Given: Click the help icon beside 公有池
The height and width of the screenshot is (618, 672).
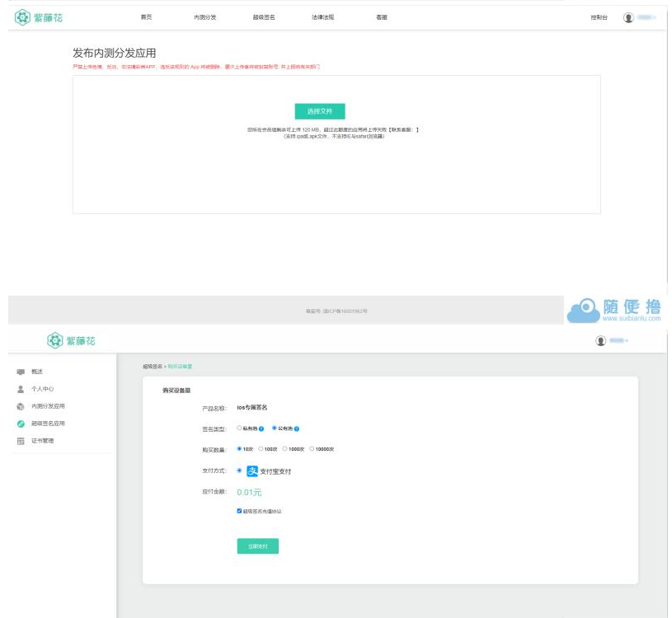Looking at the screenshot, I should click(x=296, y=428).
